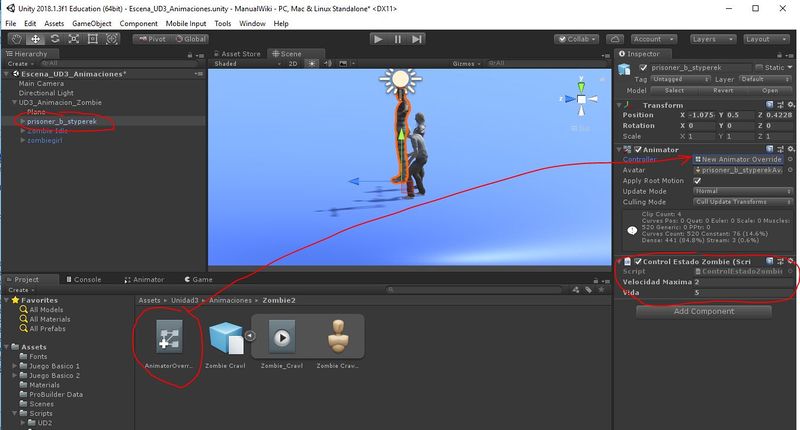
Task: Search project by label icon
Action: (x=588, y=290)
